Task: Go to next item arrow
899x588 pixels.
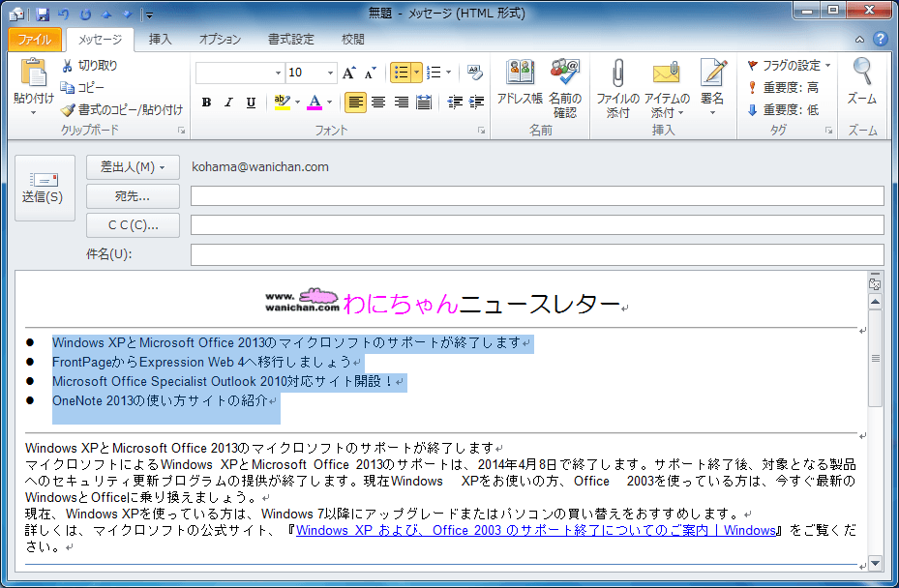Action: [x=128, y=14]
